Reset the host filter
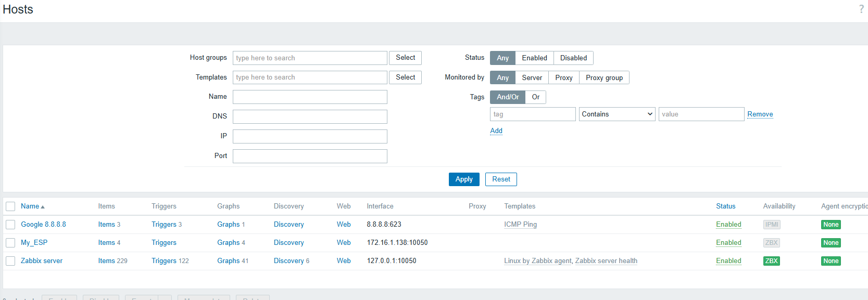Image resolution: width=868 pixels, height=300 pixels. coord(501,179)
